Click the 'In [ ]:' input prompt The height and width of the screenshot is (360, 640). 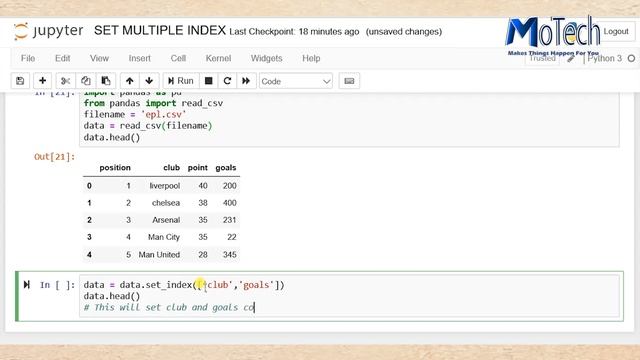pos(58,285)
